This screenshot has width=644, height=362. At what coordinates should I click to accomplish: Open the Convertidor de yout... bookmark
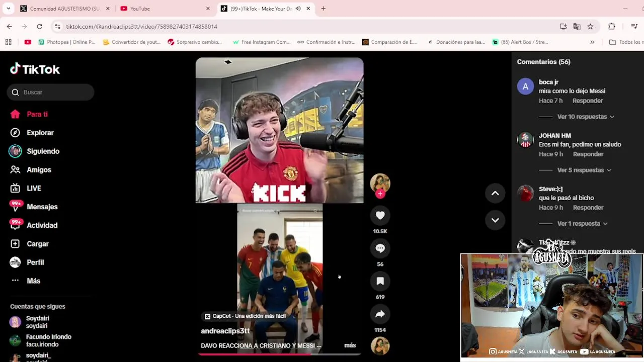(131, 42)
